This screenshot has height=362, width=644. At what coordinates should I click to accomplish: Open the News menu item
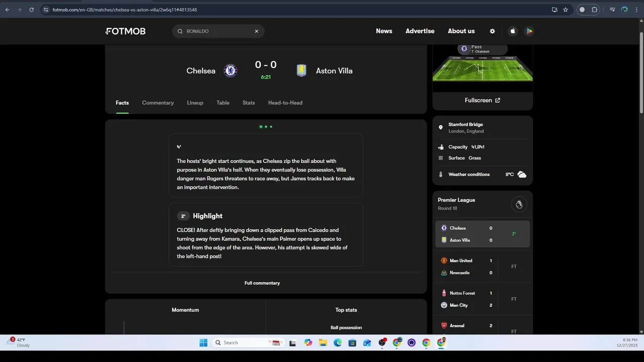[x=384, y=31]
